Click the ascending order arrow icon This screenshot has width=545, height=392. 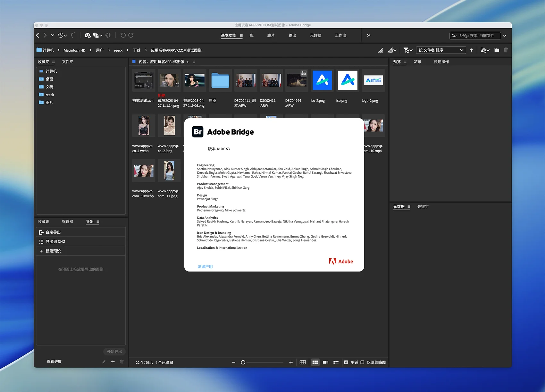pos(471,50)
